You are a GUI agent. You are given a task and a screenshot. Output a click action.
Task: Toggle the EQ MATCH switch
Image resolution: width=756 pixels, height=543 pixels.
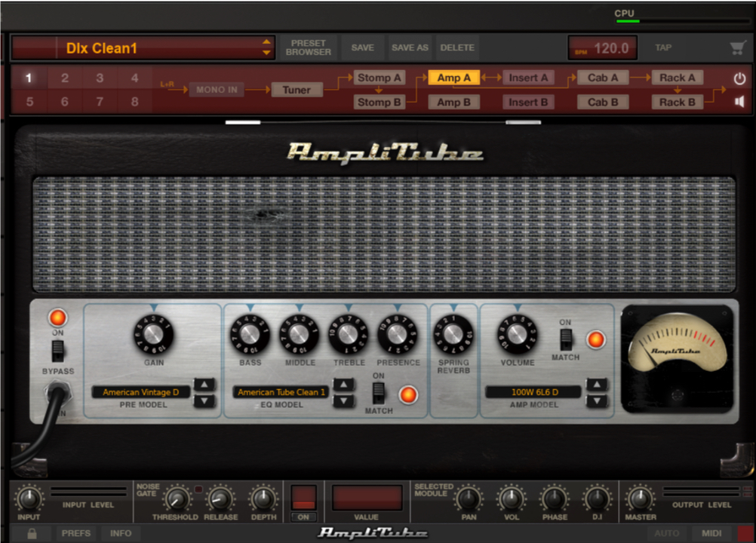pyautogui.click(x=379, y=394)
